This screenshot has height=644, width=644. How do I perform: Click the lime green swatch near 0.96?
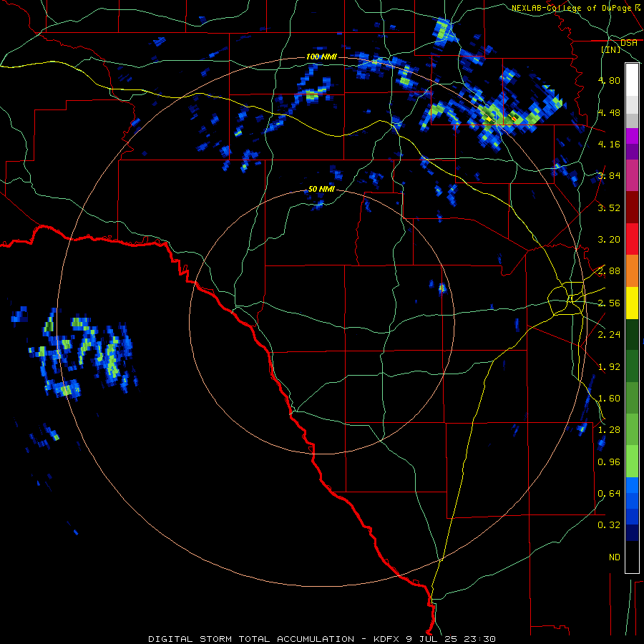pyautogui.click(x=632, y=462)
